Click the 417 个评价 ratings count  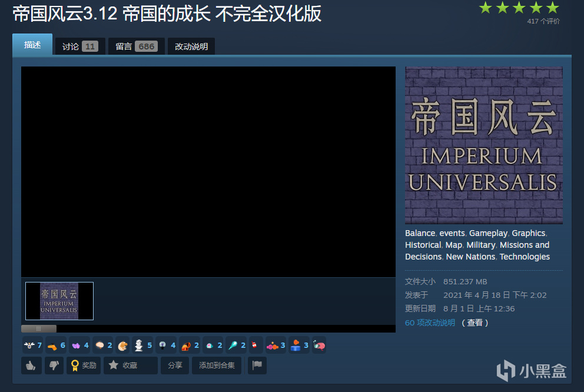[x=543, y=21]
